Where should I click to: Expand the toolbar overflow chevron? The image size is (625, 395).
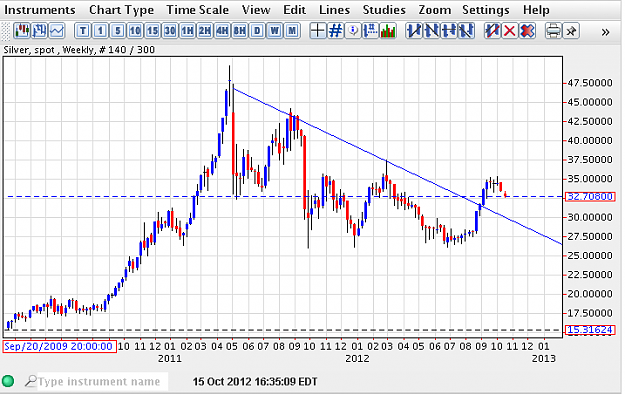(605, 32)
